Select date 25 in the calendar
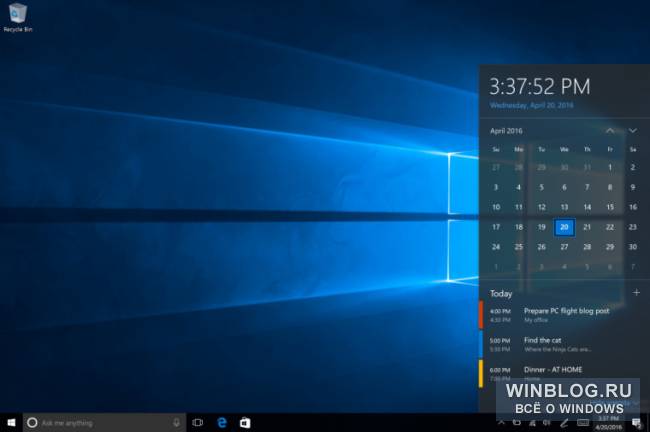The height and width of the screenshot is (432, 650). click(x=519, y=247)
